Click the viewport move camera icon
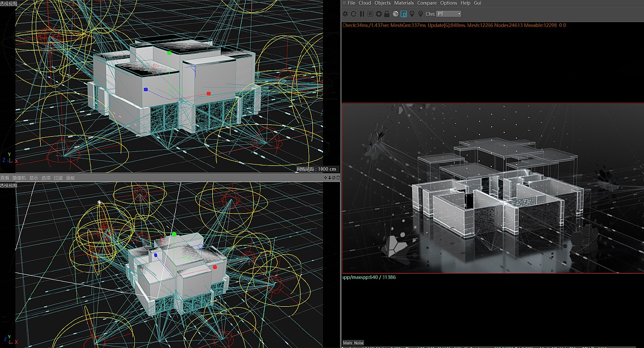Viewport: 644px width, 348px height. pyautogui.click(x=325, y=178)
